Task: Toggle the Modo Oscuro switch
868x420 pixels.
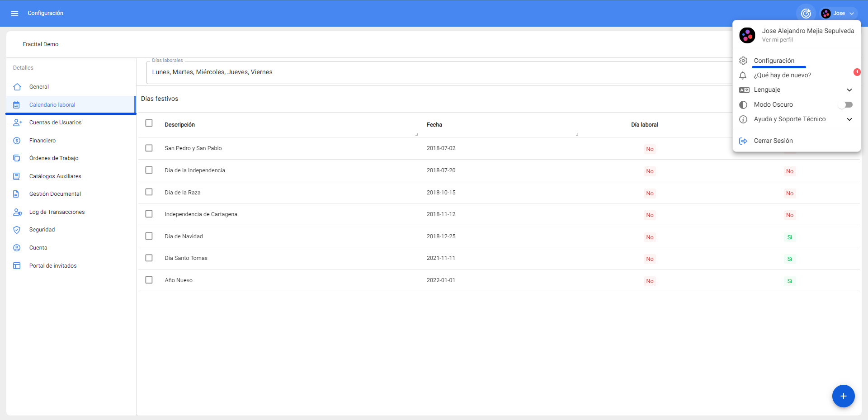Action: point(845,105)
